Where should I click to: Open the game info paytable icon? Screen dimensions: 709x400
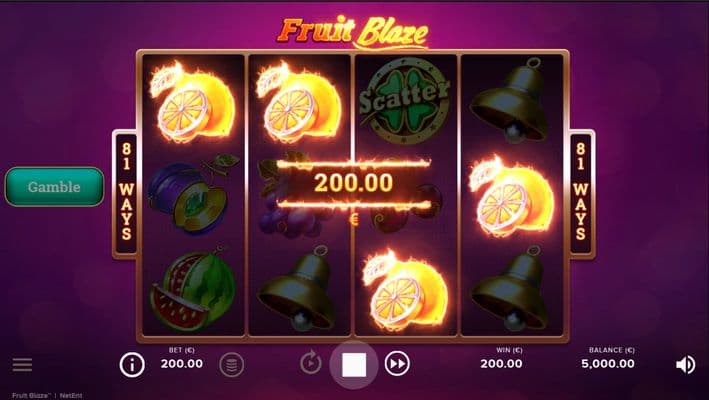tap(132, 365)
